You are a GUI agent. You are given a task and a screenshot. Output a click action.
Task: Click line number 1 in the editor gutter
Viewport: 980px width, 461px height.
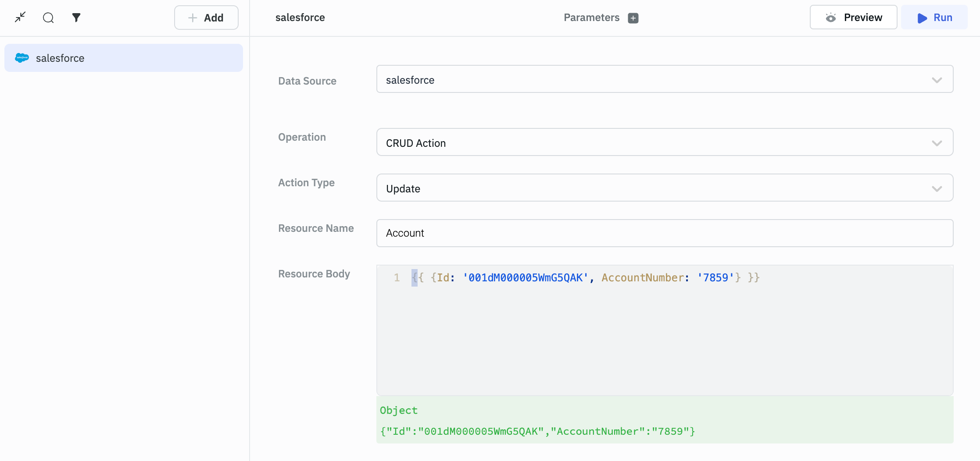tap(397, 277)
